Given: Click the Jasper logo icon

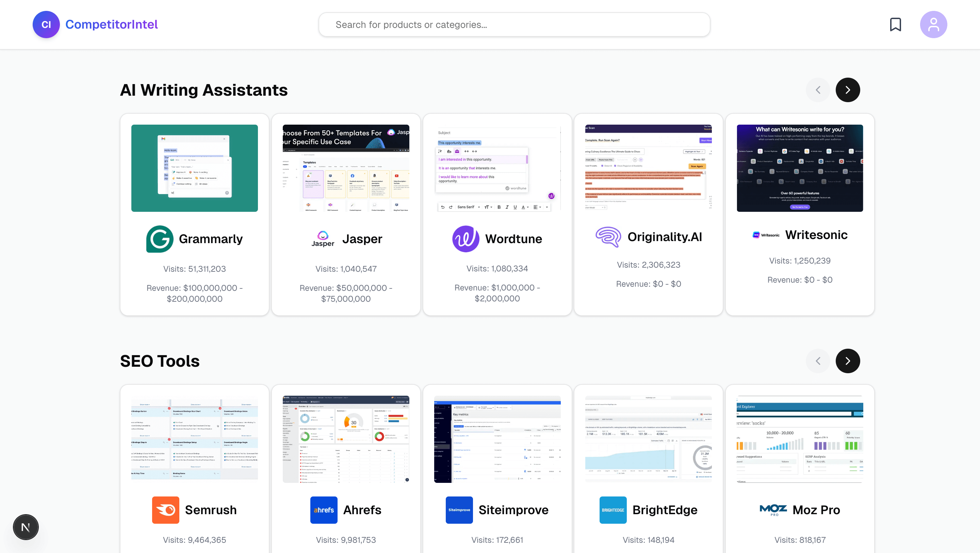Looking at the screenshot, I should pyautogui.click(x=323, y=239).
